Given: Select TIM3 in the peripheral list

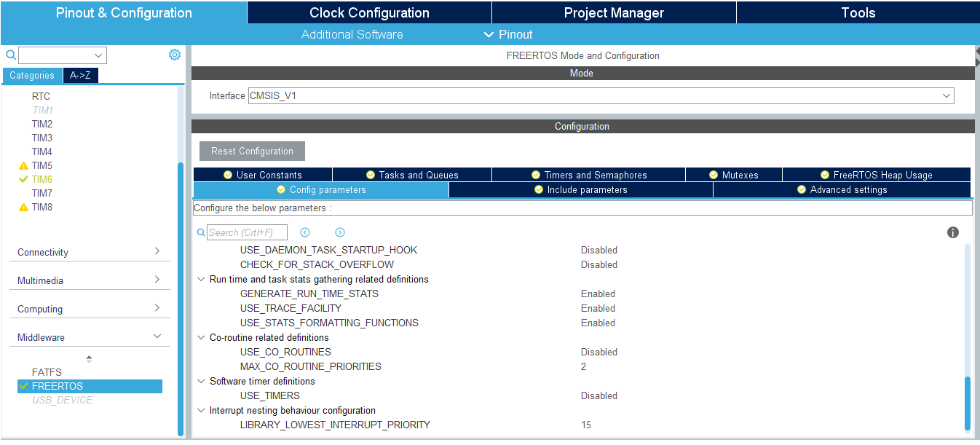Looking at the screenshot, I should point(42,138).
